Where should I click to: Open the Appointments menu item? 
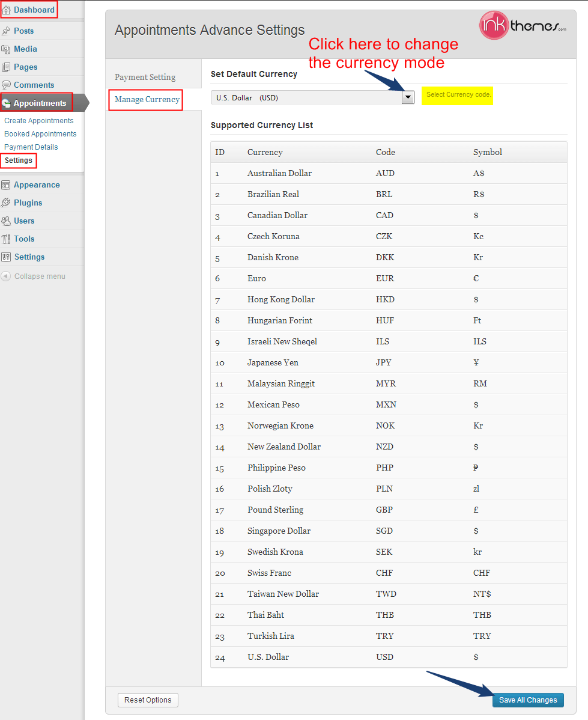(x=40, y=103)
